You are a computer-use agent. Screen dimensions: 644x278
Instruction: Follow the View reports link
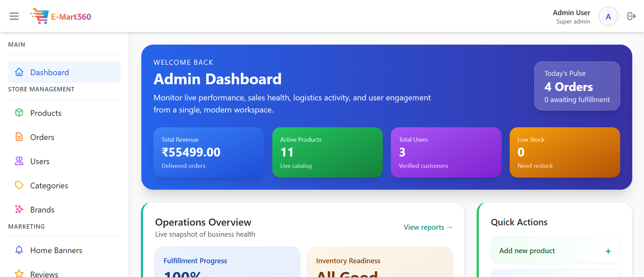click(x=428, y=227)
